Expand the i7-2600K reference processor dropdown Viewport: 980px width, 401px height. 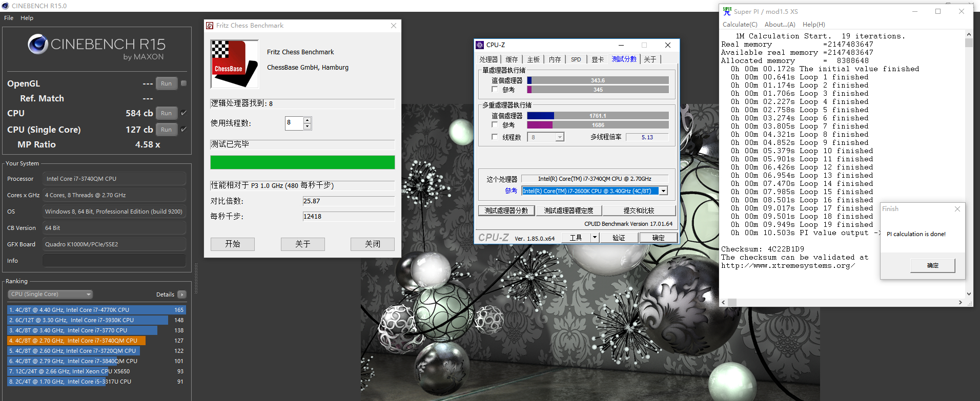(663, 191)
